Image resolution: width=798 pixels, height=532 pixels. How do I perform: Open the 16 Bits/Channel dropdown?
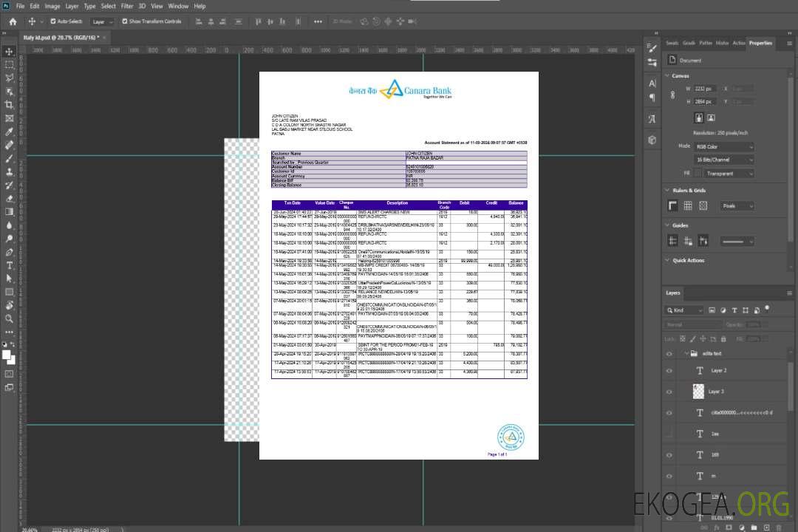(723, 160)
